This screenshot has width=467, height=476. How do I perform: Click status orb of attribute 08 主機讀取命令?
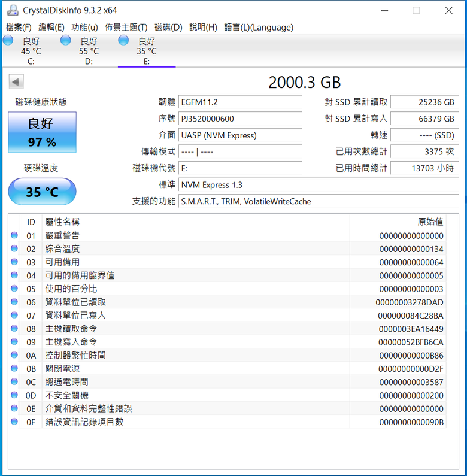[14, 328]
